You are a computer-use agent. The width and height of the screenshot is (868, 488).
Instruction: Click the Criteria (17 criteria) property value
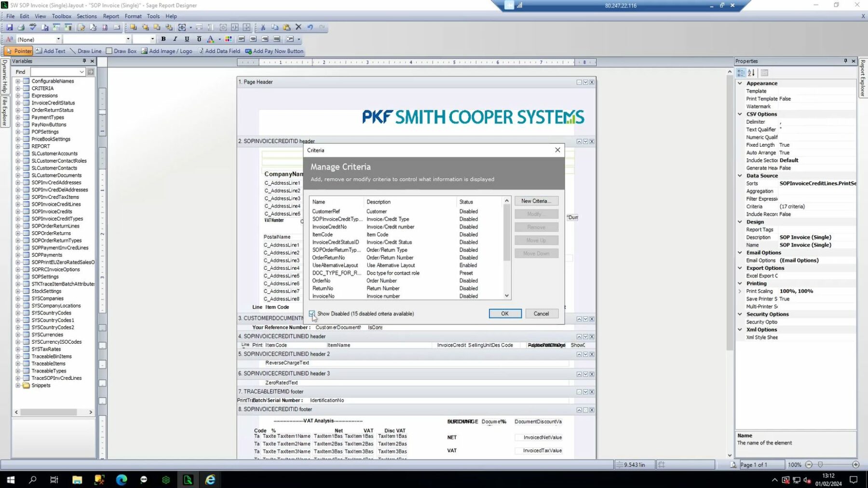pos(817,207)
